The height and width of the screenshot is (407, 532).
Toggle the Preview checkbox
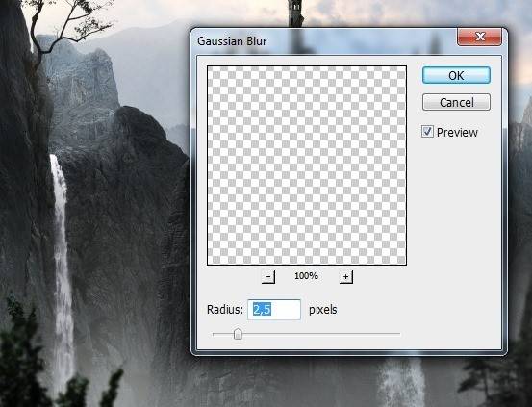[427, 132]
